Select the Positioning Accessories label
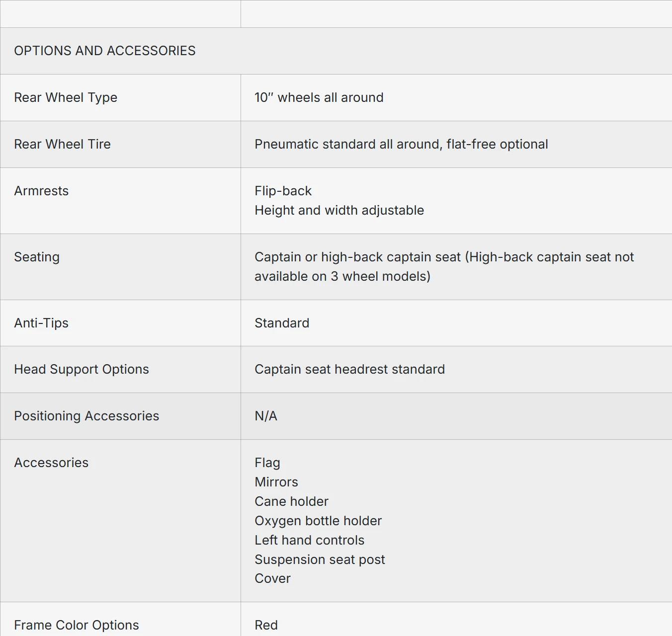Viewport: 672px width, 636px height. 86,416
